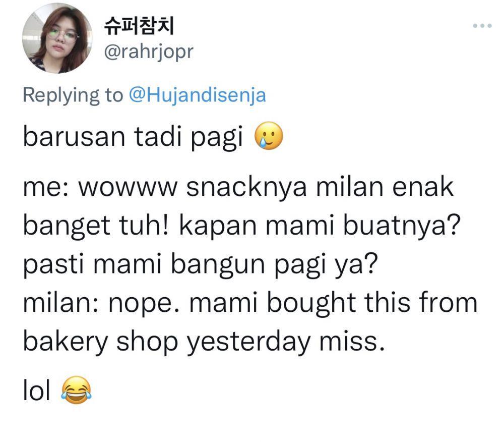Click the 'milan: nope.' reply text
Viewport: 504px width, 442px height.
[101, 303]
